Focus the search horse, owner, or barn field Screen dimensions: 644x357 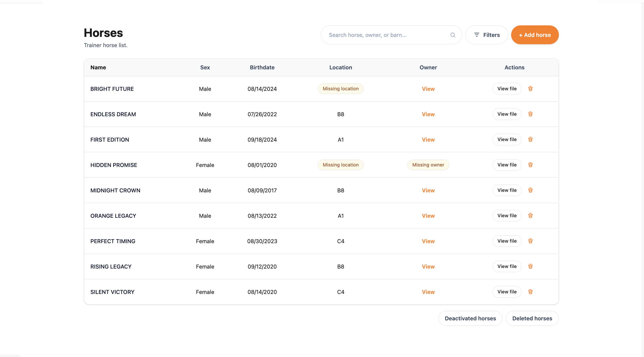click(391, 35)
